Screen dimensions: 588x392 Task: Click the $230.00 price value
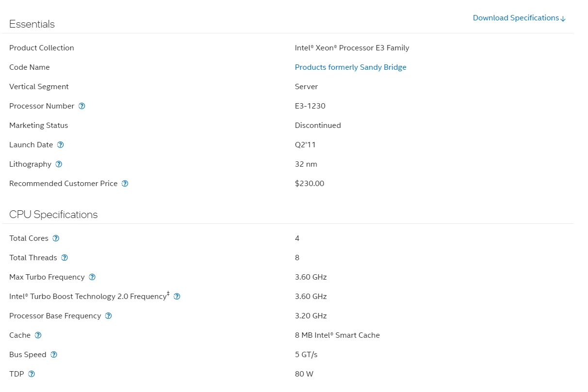[310, 184]
